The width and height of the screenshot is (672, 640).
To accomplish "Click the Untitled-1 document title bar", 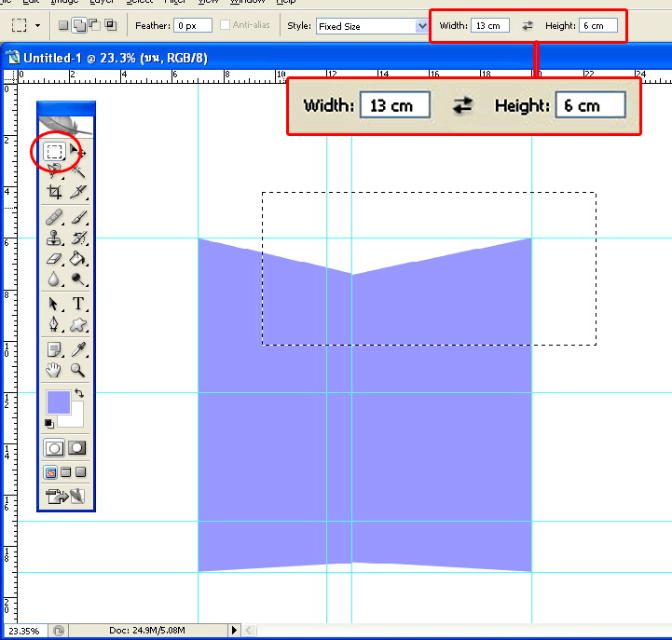I will point(336,58).
